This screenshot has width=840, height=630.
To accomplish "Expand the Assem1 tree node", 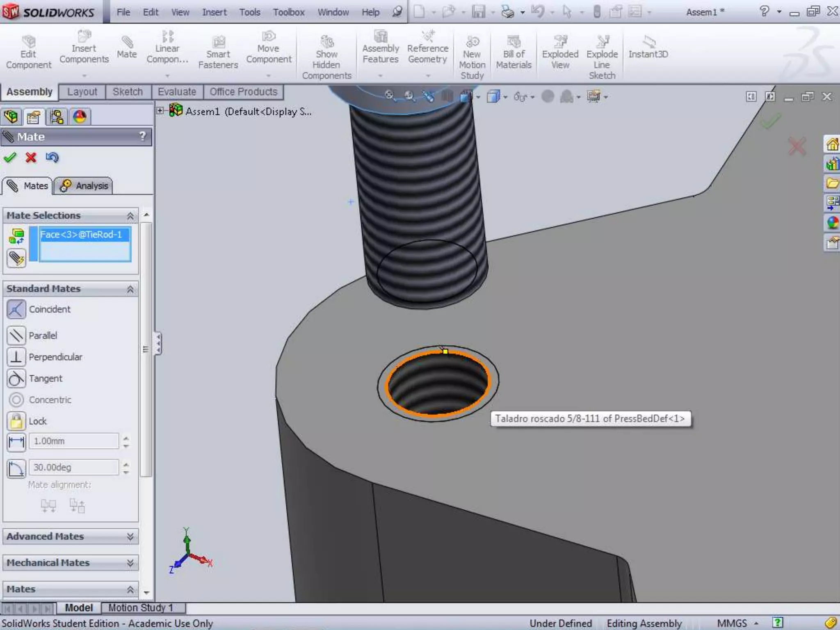I will click(x=160, y=111).
